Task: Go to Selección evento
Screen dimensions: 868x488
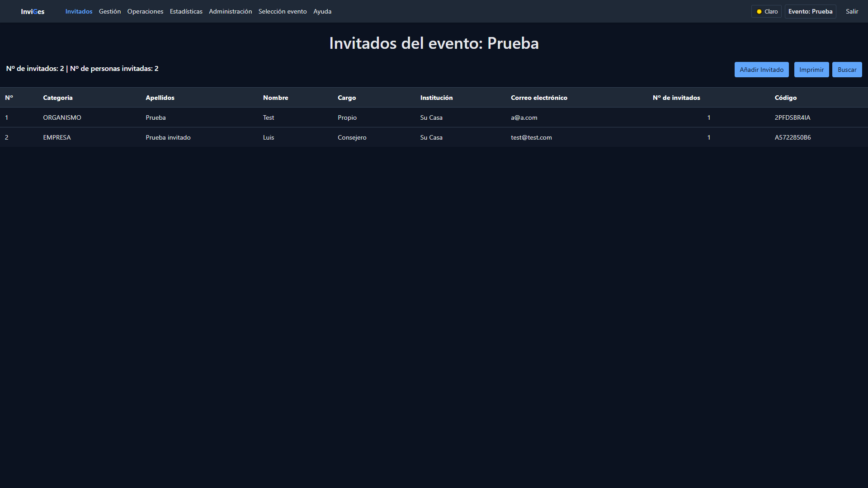Action: [283, 11]
